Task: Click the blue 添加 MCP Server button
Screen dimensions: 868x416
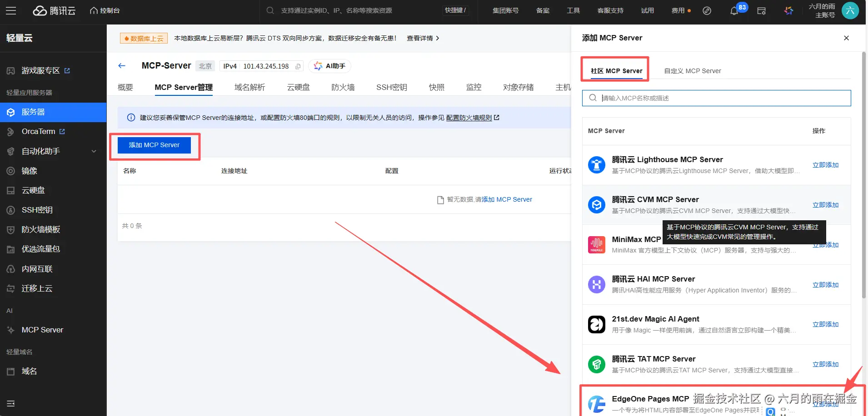Action: [154, 145]
